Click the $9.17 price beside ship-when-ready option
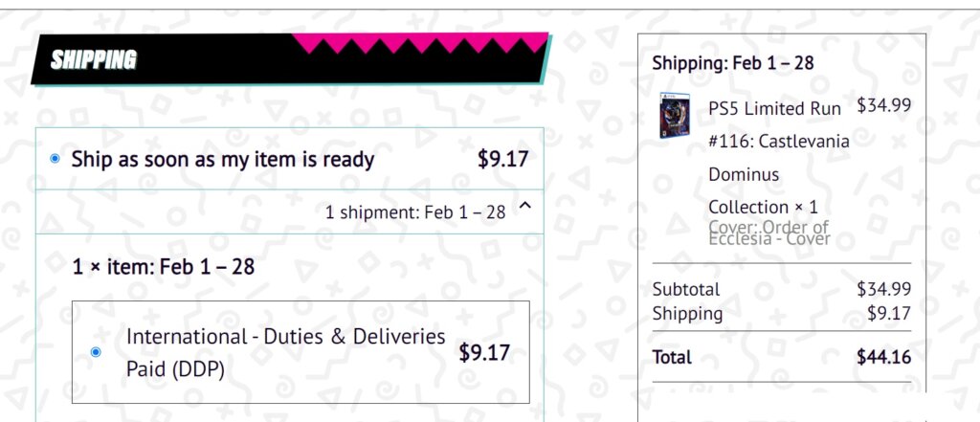Image resolution: width=980 pixels, height=422 pixels. tap(503, 160)
